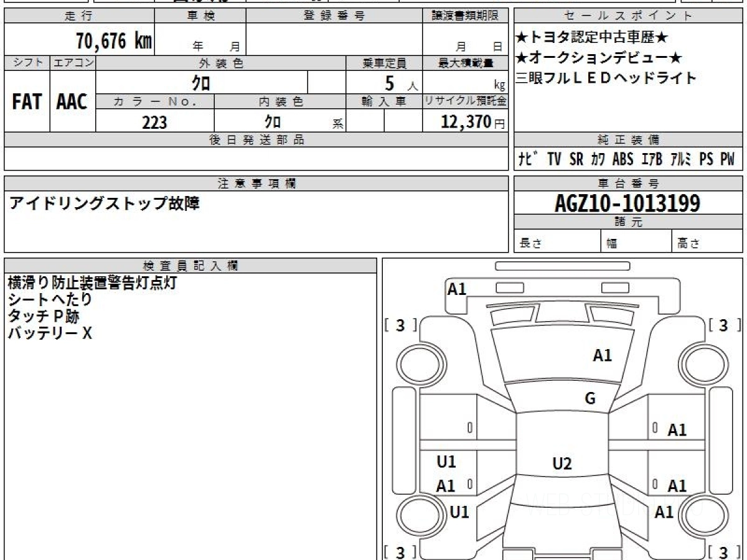Click the recycle deposit amount 12,370円

coord(473,122)
